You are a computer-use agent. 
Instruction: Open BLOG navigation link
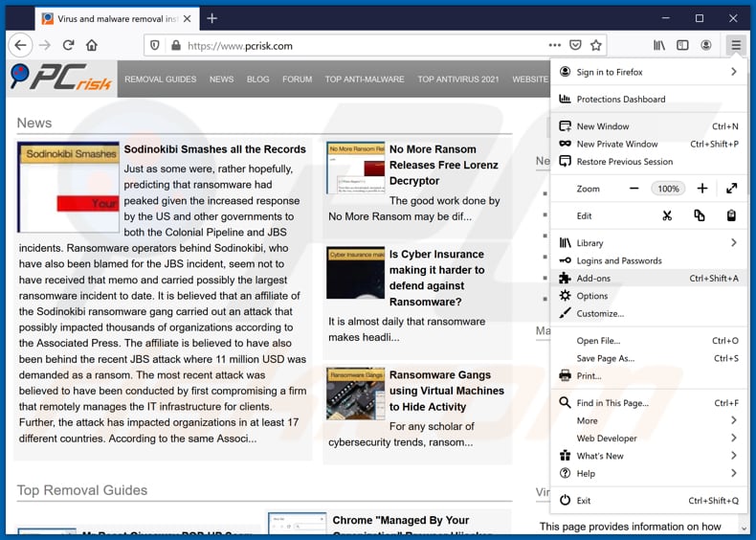pyautogui.click(x=258, y=79)
